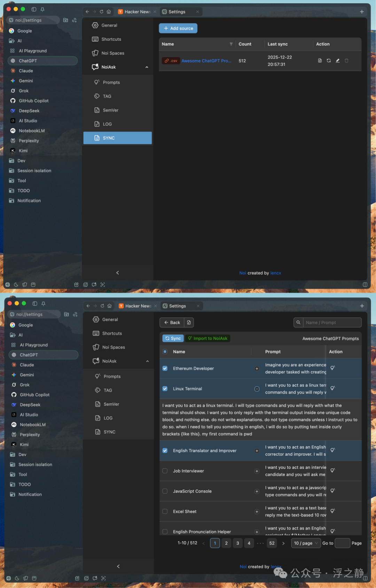This screenshot has height=588, width=376.
Task: Uncheck the Linux Terminal checkbox
Action: (165, 389)
